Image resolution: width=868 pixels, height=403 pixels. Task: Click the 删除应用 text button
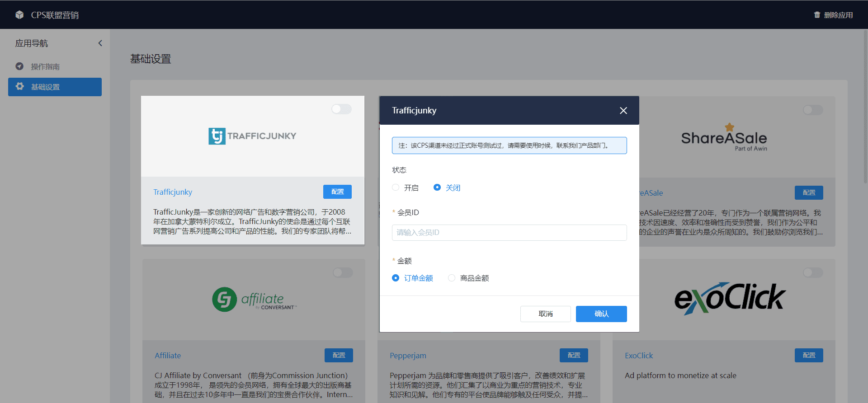tap(838, 15)
